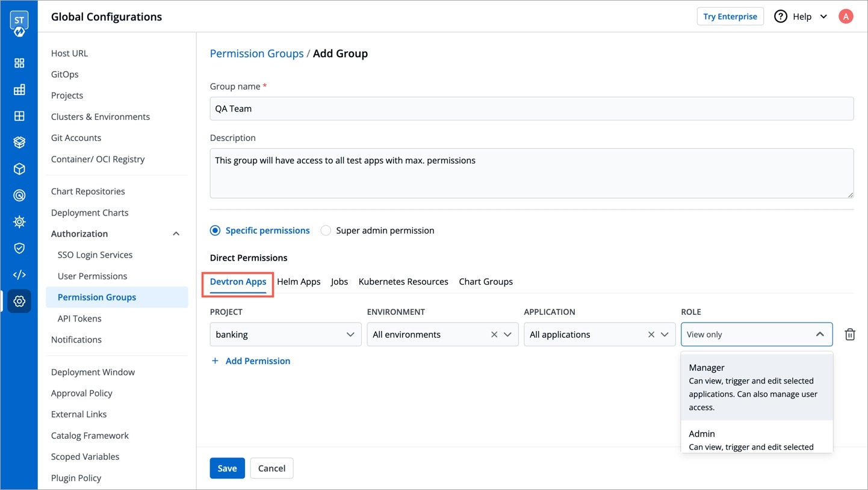Viewport: 868px width, 490px height.
Task: Open Catalog Framework settings
Action: [90, 435]
